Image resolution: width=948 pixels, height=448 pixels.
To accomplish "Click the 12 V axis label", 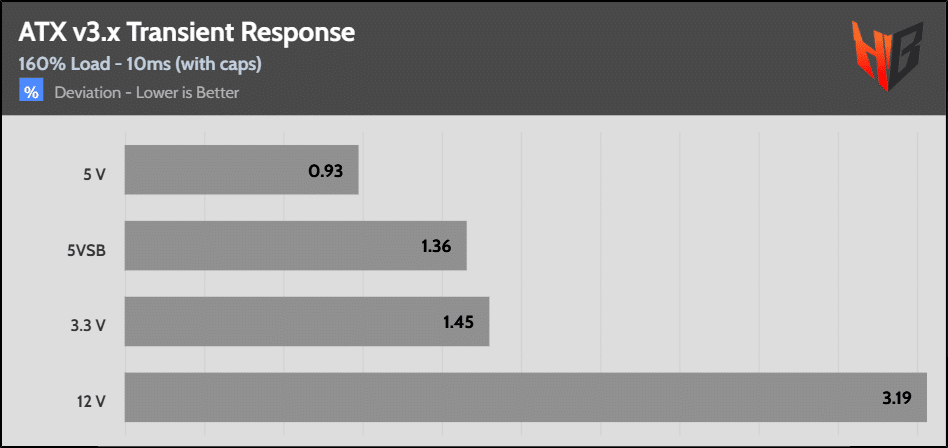I will coord(94,398).
